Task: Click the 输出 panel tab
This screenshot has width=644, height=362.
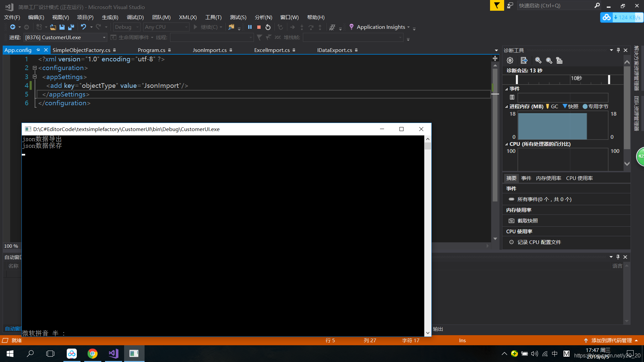Action: pos(438,329)
